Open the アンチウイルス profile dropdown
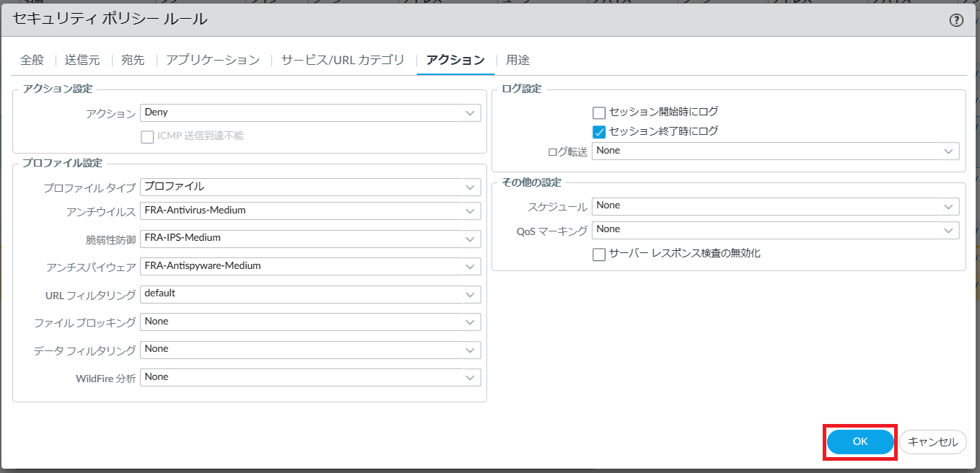 pos(471,211)
